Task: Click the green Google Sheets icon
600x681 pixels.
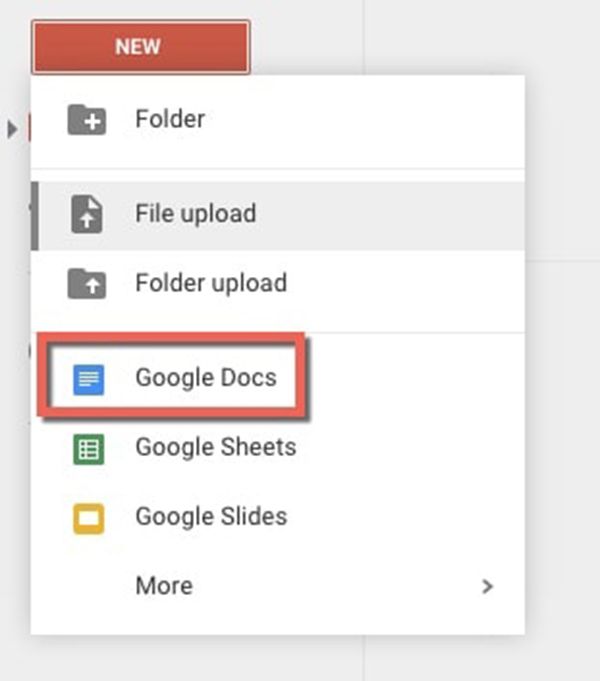Action: pos(89,449)
